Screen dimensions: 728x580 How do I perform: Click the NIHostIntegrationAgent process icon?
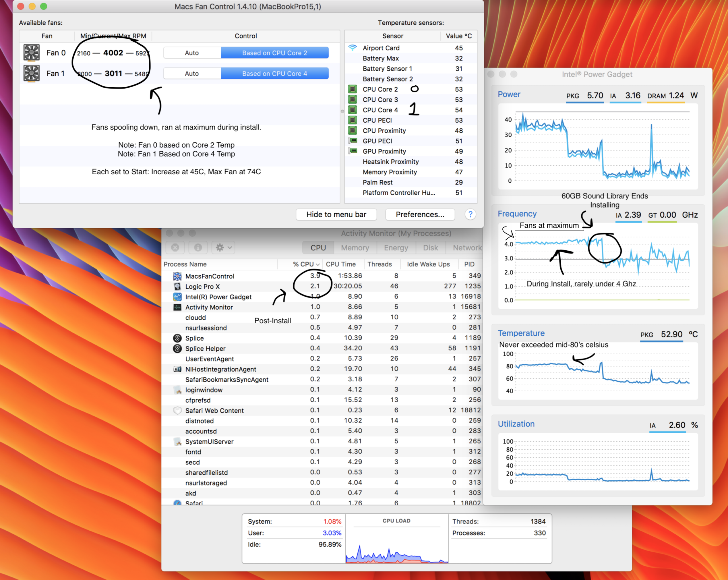pos(177,369)
